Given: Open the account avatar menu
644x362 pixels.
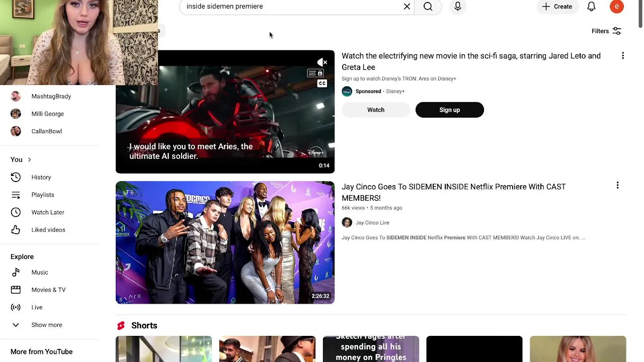Looking at the screenshot, I should [x=617, y=7].
